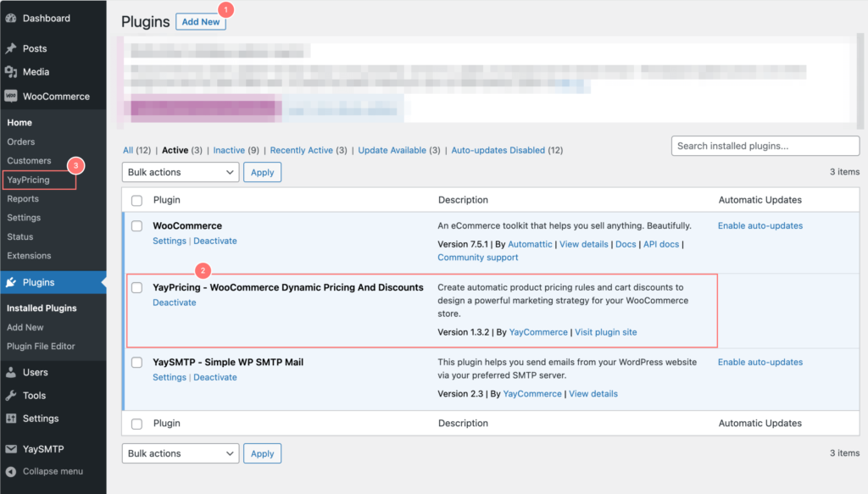The width and height of the screenshot is (868, 494).
Task: Expand the bottom Bulk actions dropdown
Action: (x=181, y=453)
